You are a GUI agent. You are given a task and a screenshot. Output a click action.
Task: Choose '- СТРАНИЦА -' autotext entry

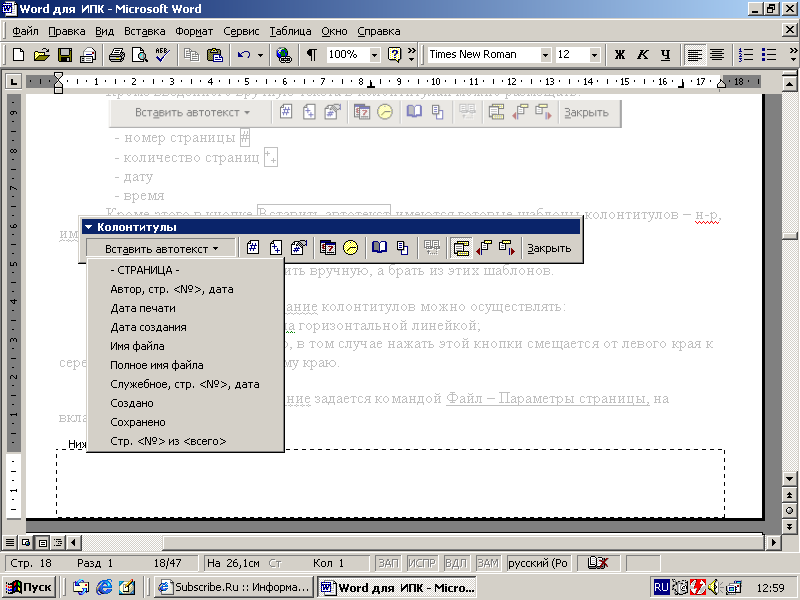click(x=186, y=270)
